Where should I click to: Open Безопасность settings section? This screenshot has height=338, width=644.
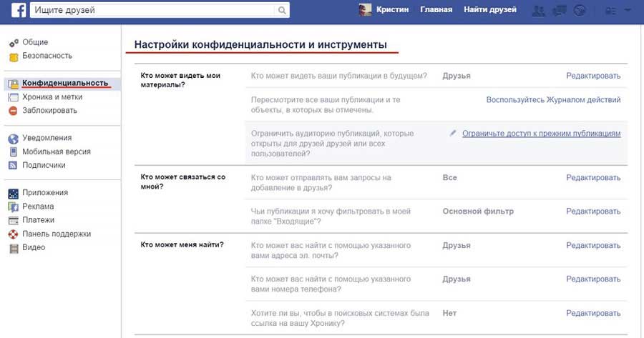(47, 56)
